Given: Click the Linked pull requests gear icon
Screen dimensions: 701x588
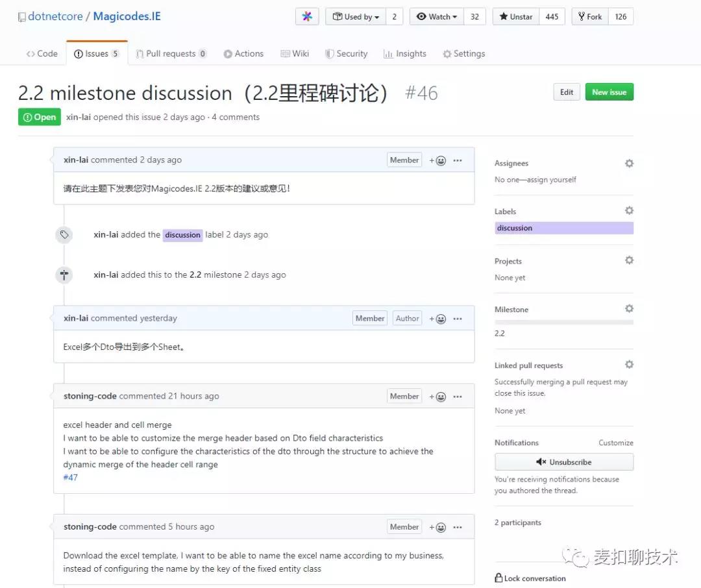Looking at the screenshot, I should (629, 364).
